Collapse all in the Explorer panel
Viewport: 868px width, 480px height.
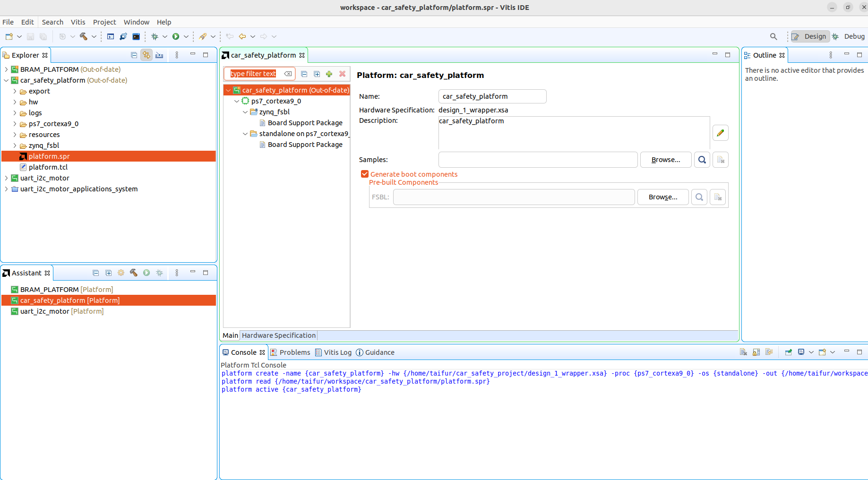[134, 55]
